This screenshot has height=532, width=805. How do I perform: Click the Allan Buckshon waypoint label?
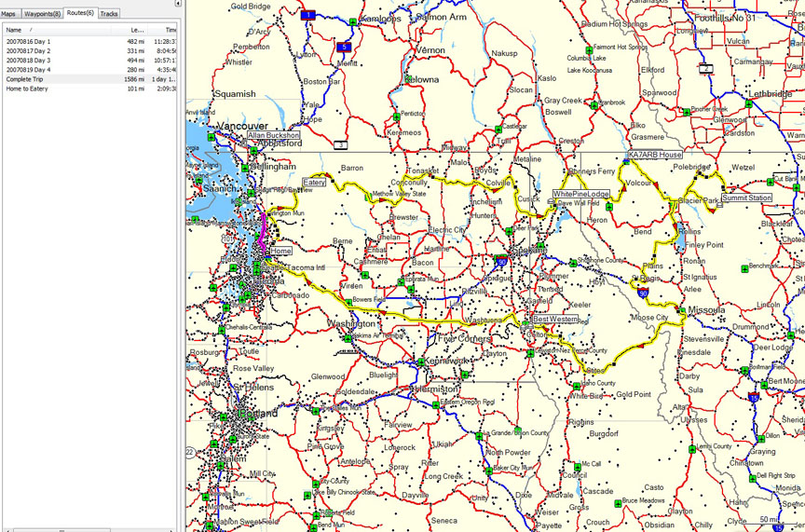pos(275,135)
